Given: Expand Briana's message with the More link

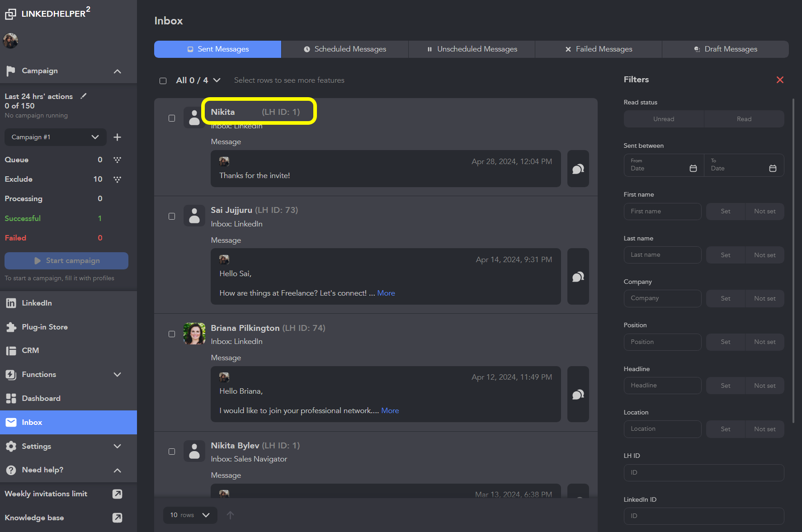Looking at the screenshot, I should pos(390,410).
